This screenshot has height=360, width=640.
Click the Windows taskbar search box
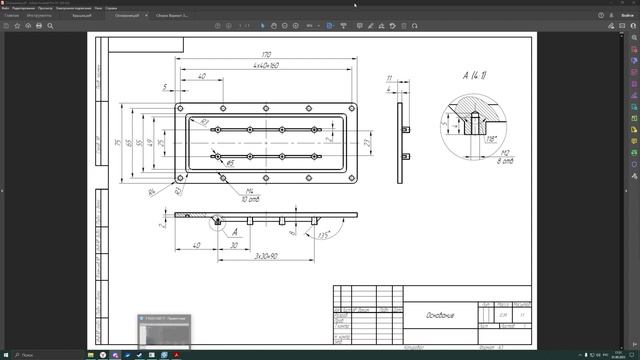[x=47, y=355]
